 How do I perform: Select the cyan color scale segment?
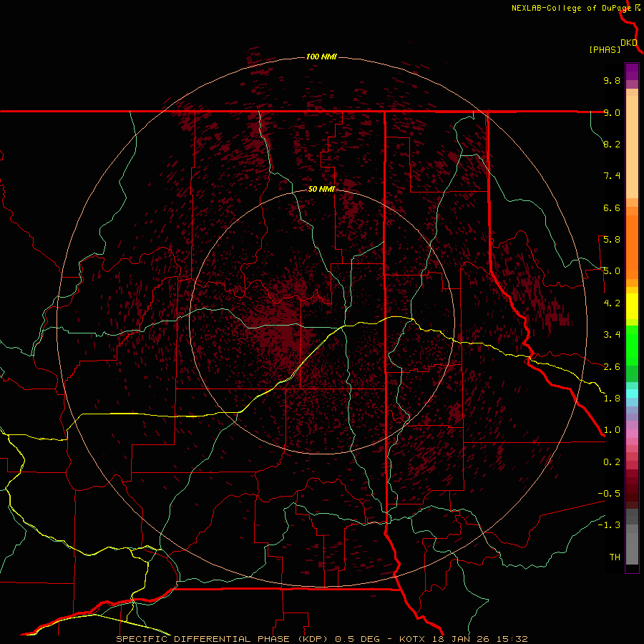[x=632, y=394]
